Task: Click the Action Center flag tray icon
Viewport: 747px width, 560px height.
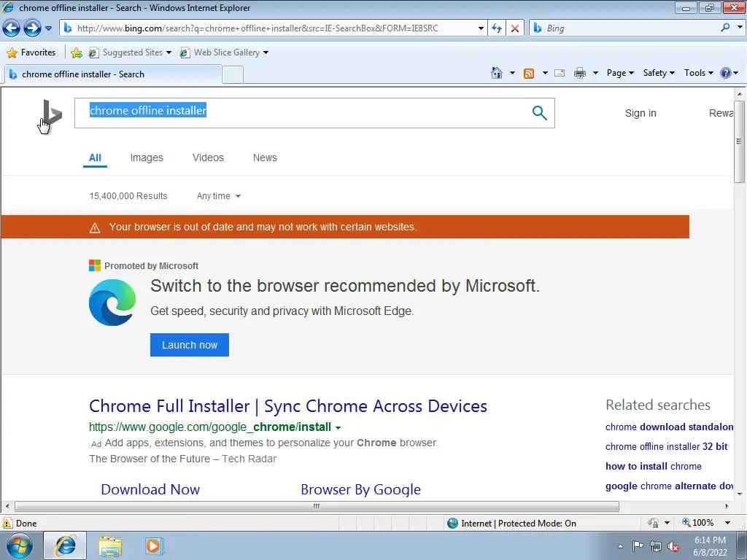Action: (x=638, y=545)
